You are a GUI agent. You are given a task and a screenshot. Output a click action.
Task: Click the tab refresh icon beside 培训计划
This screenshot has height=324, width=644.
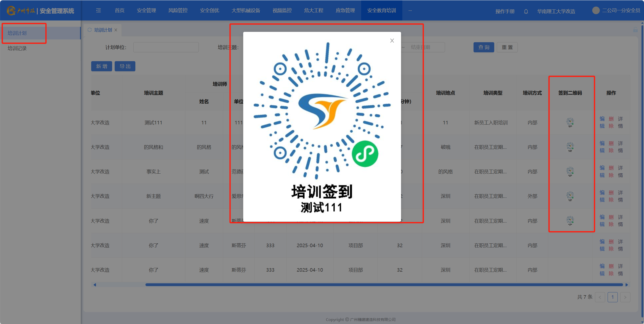(x=89, y=30)
